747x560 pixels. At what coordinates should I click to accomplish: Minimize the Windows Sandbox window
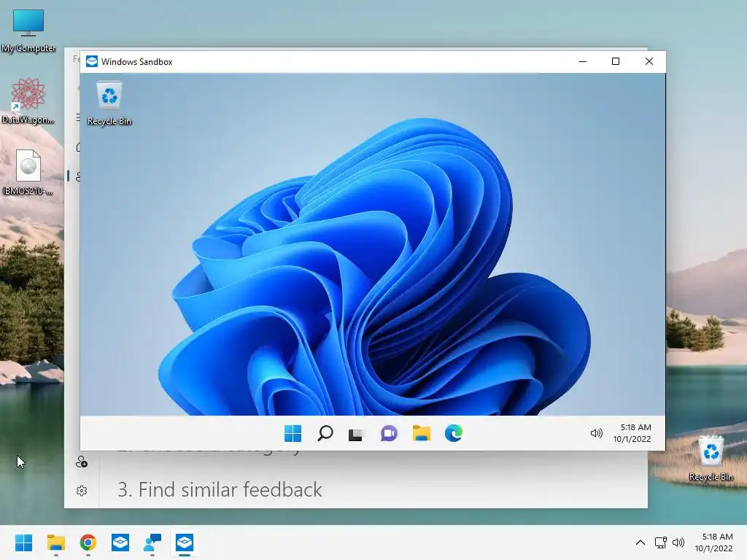click(x=583, y=61)
